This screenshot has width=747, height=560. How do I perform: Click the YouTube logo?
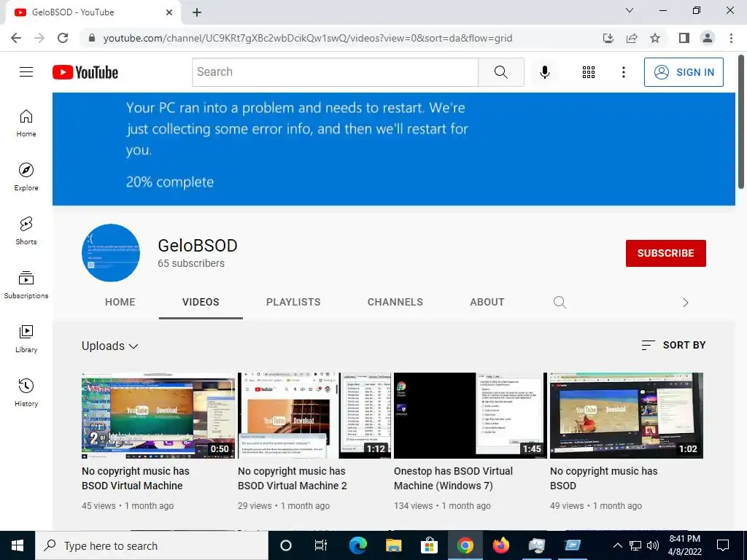click(85, 72)
